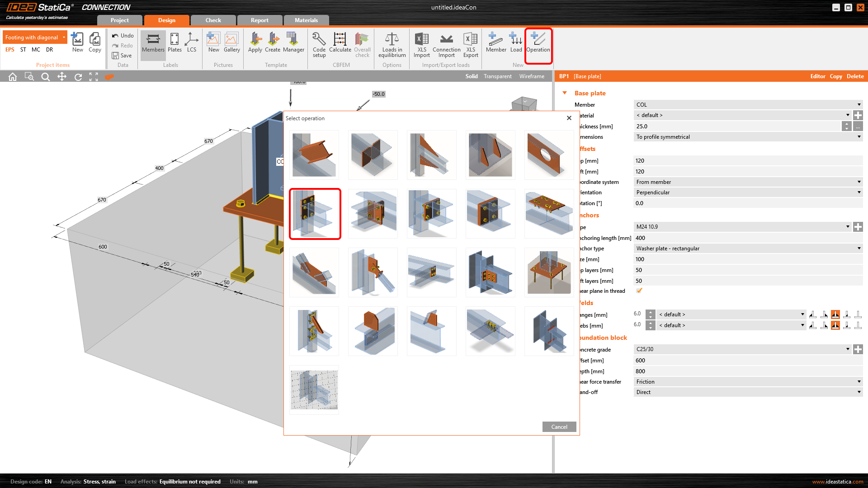Open the Gallery pictures icon
The image size is (868, 488).
tap(231, 43)
